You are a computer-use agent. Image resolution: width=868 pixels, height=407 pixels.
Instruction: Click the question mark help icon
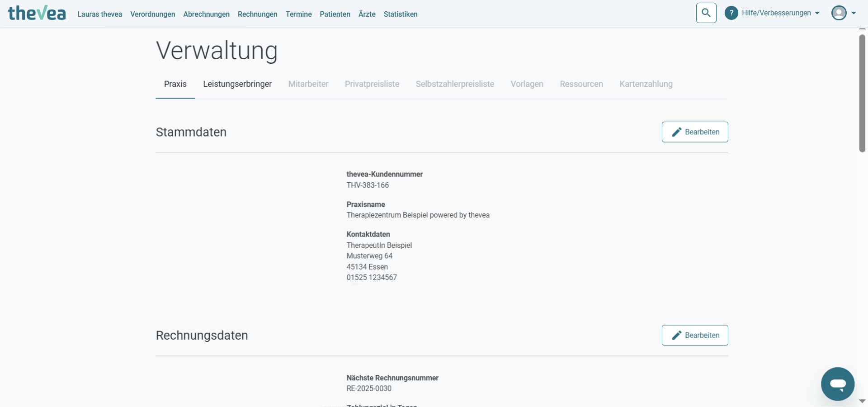tap(731, 13)
